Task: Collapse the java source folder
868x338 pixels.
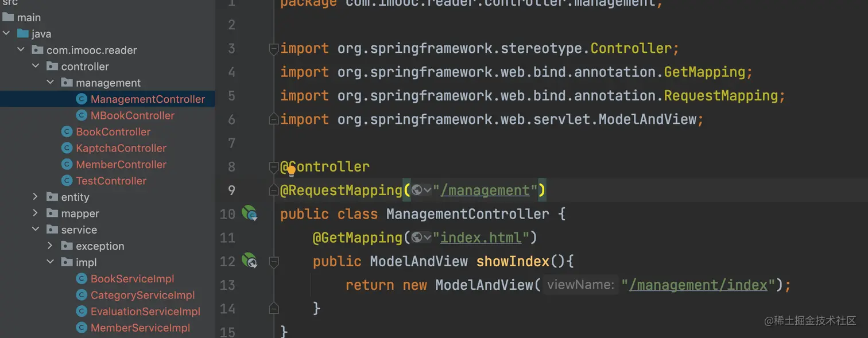Action: (6, 34)
